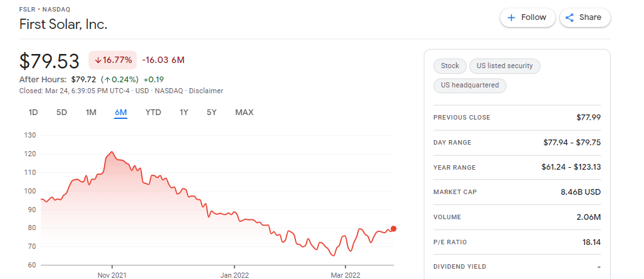This screenshot has height=279, width=644.
Task: Select the 1Y time range
Action: coord(184,113)
